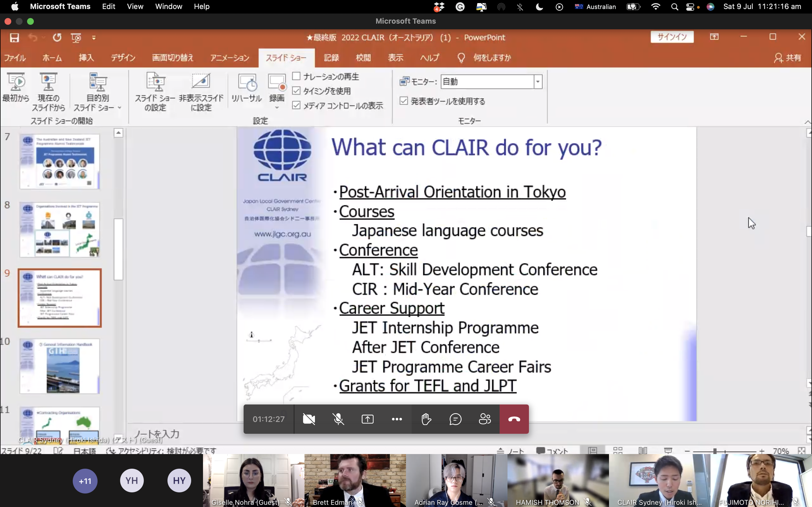Screen dimensions: 812x507
Task: Turn on the camera icon
Action: click(309, 419)
